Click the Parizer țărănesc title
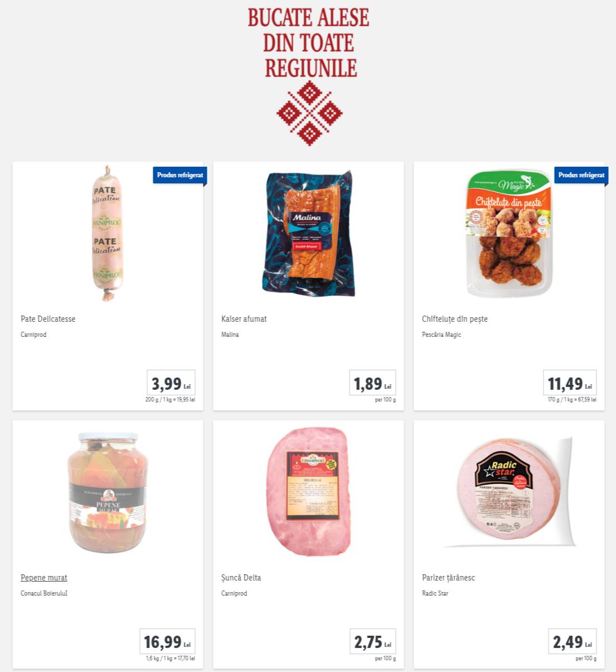 449,578
